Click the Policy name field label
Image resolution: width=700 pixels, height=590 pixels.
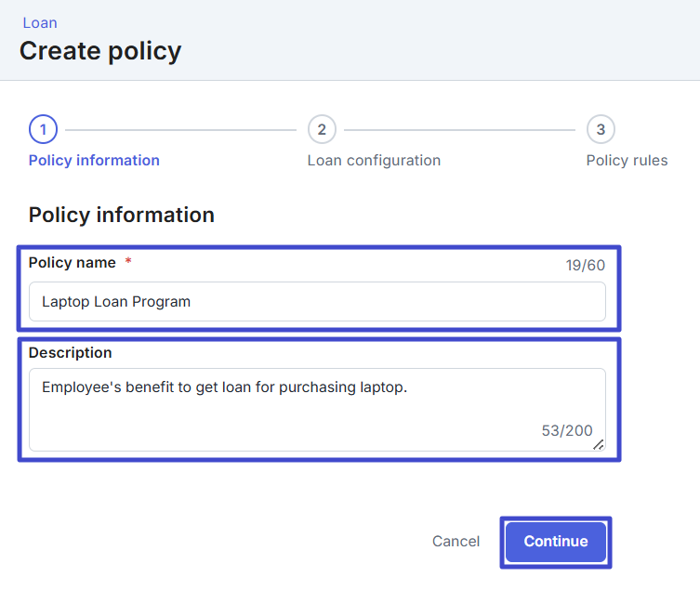[x=73, y=263]
